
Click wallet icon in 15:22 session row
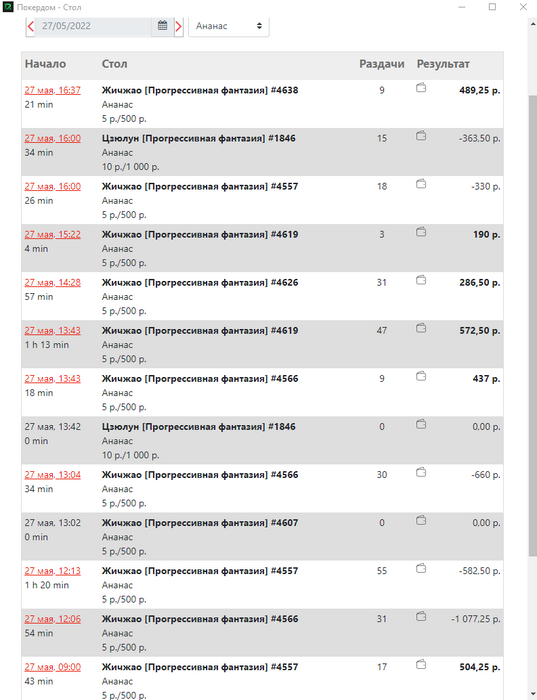[421, 232]
